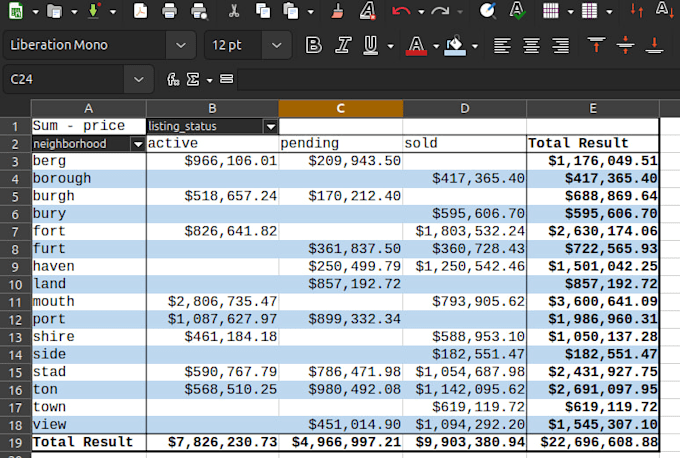
Task: Click the formula input line
Action: (x=458, y=79)
